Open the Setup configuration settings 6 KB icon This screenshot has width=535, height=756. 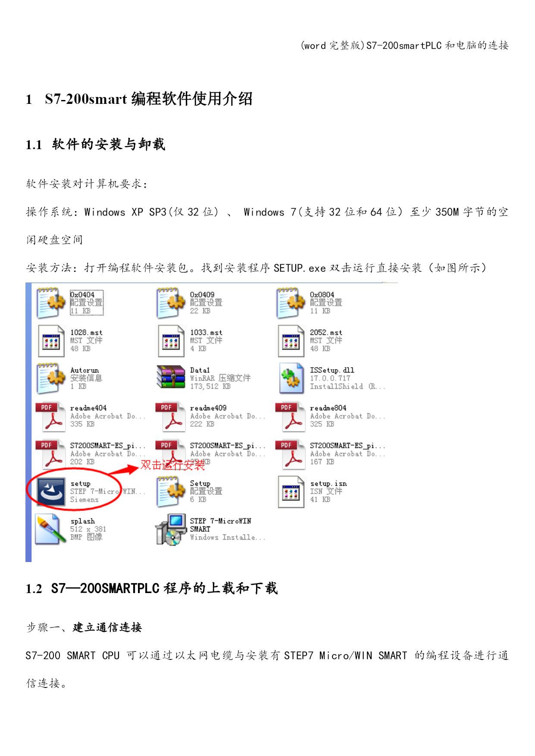(x=170, y=491)
